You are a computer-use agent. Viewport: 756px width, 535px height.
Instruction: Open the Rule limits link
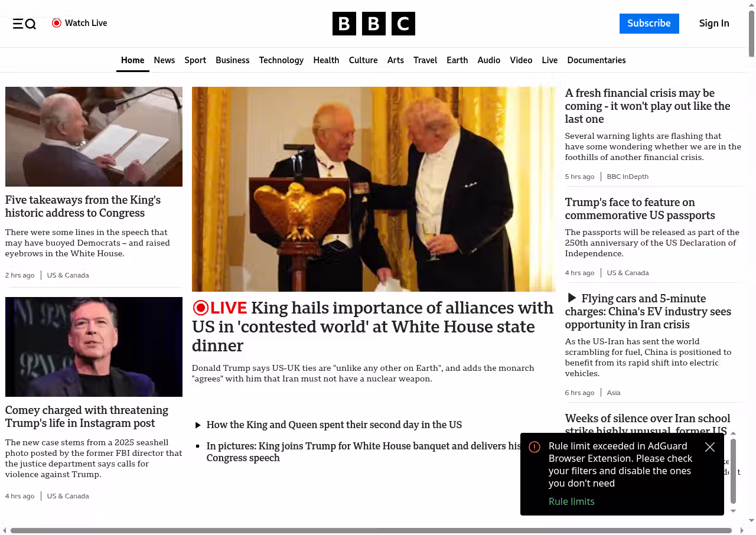tap(572, 501)
